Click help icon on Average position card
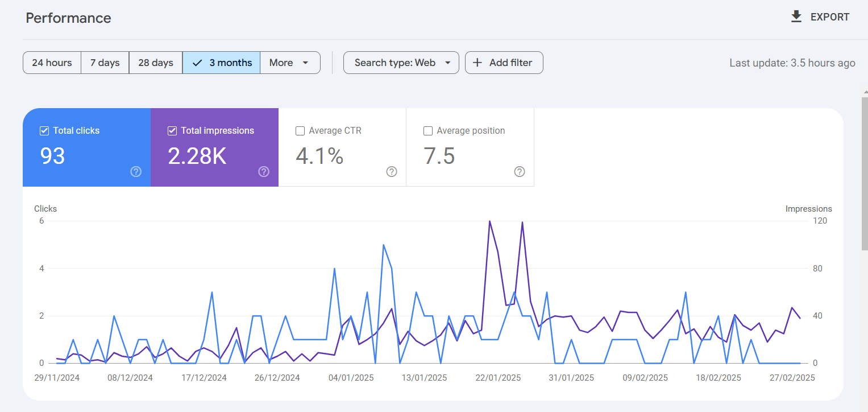868x412 pixels. pyautogui.click(x=520, y=172)
